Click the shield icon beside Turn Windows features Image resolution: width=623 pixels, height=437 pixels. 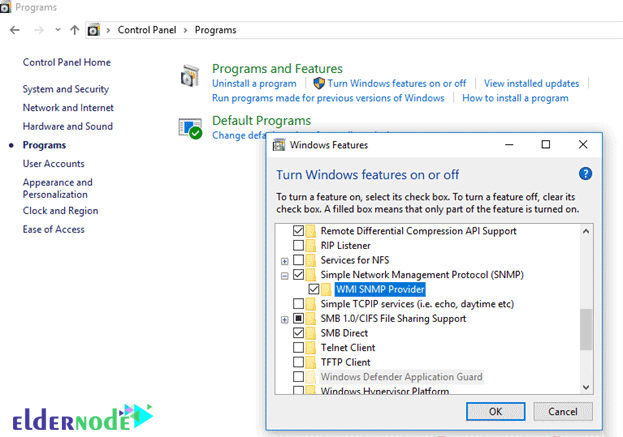[319, 83]
